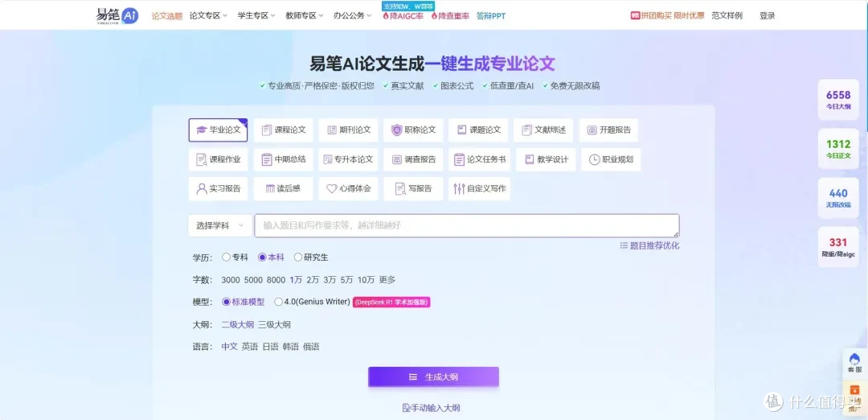Viewport: 868px width, 420px height.
Task: Select the 文献综述 icon
Action: click(526, 130)
